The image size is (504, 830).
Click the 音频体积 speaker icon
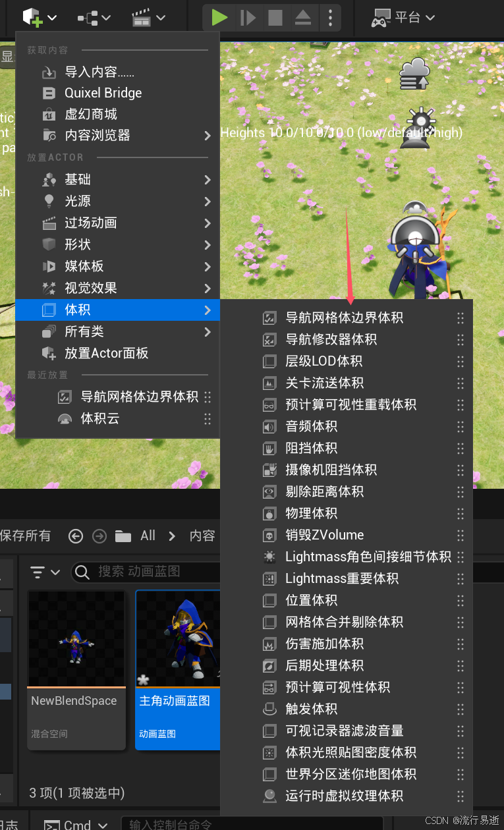[x=269, y=427]
